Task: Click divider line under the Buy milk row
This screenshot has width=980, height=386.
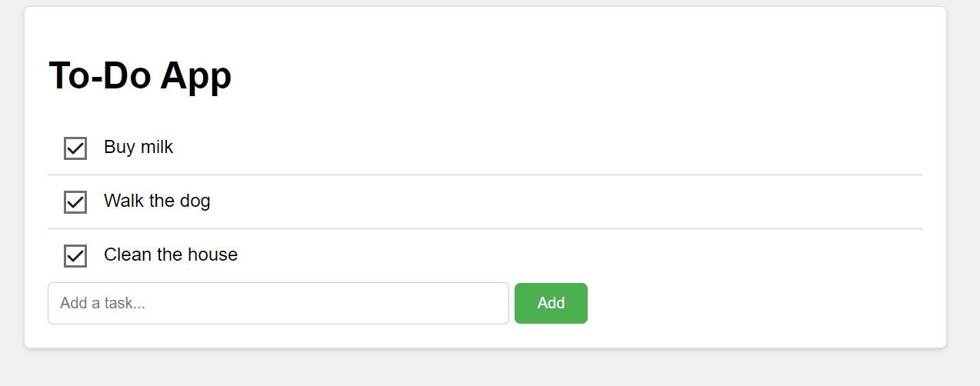Action: [485, 175]
